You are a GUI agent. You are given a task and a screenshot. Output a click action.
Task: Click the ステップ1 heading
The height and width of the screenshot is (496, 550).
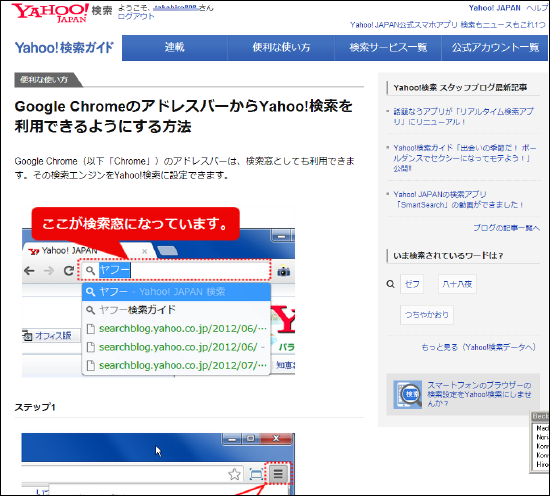coord(35,407)
